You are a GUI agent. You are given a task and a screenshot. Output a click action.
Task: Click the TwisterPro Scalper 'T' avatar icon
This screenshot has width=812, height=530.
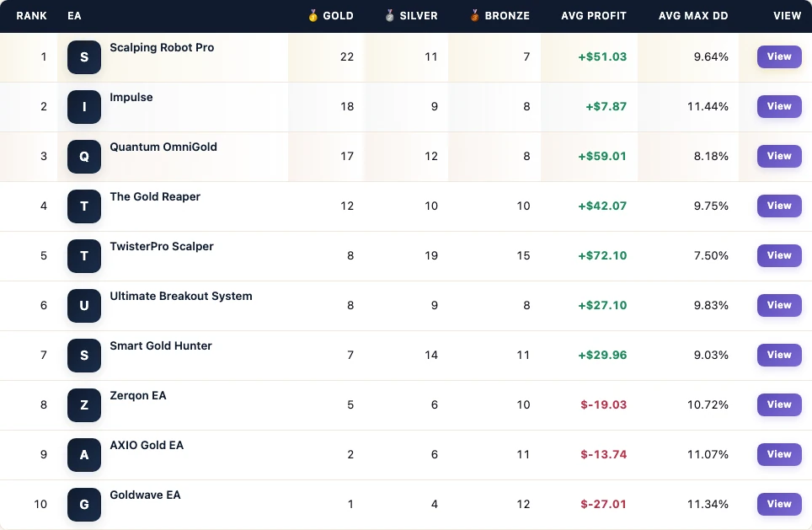(x=84, y=256)
